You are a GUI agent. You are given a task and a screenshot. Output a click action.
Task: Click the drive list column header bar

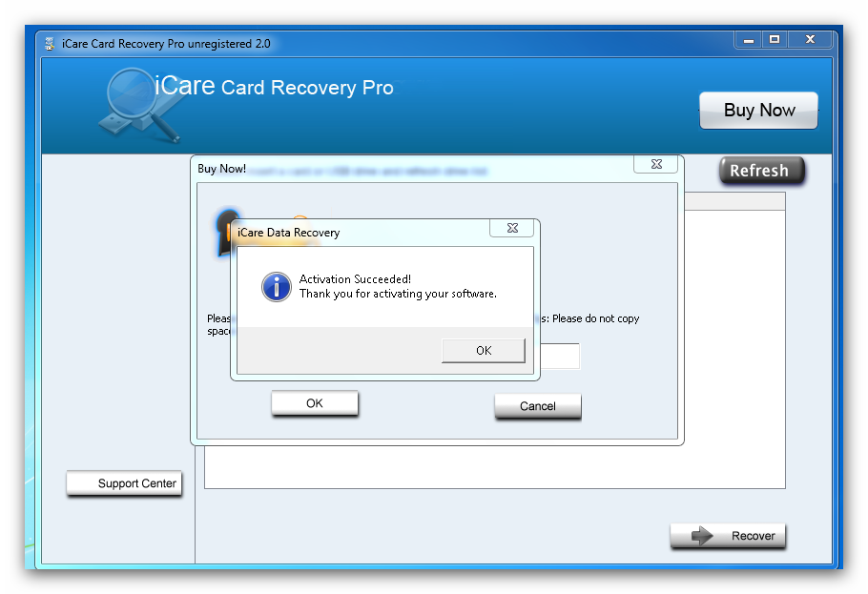pyautogui.click(x=734, y=201)
